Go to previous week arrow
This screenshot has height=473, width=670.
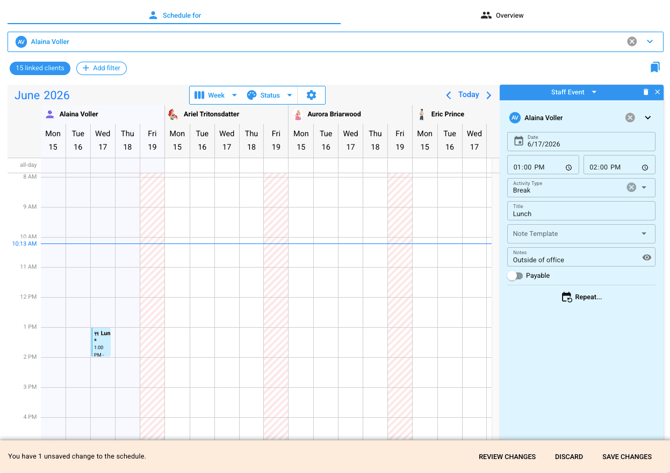(448, 95)
